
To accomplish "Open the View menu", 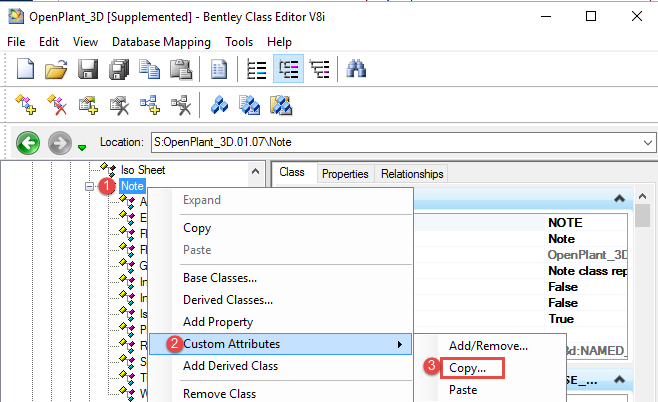I will [85, 42].
